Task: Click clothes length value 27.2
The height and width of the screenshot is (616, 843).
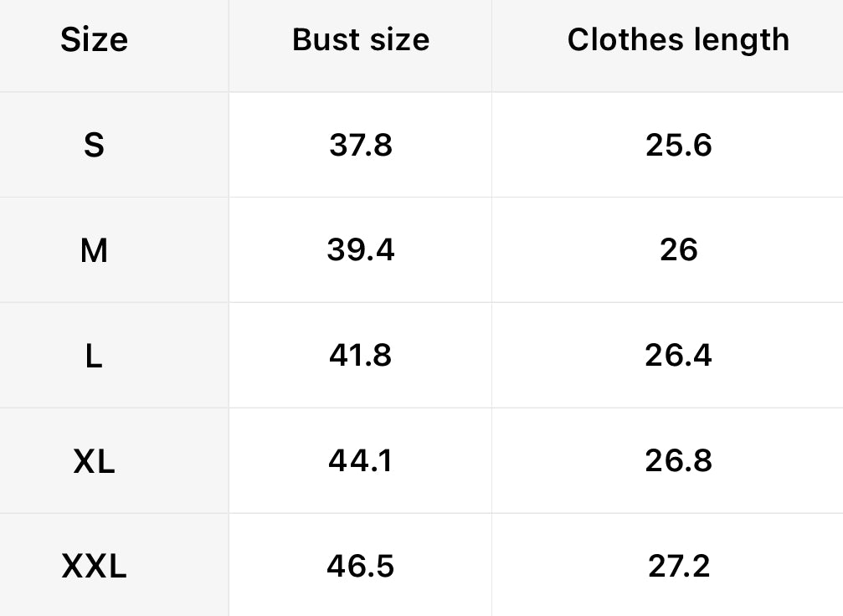Action: [678, 567]
